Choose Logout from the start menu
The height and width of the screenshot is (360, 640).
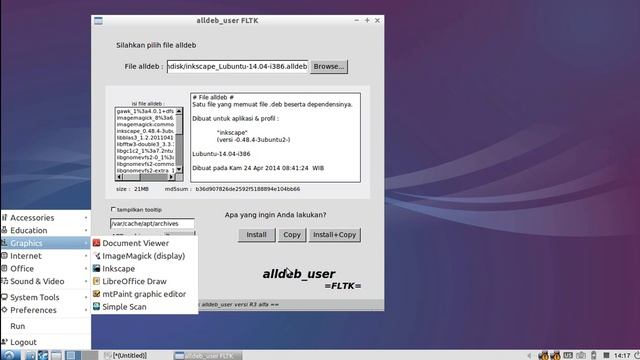45,342
